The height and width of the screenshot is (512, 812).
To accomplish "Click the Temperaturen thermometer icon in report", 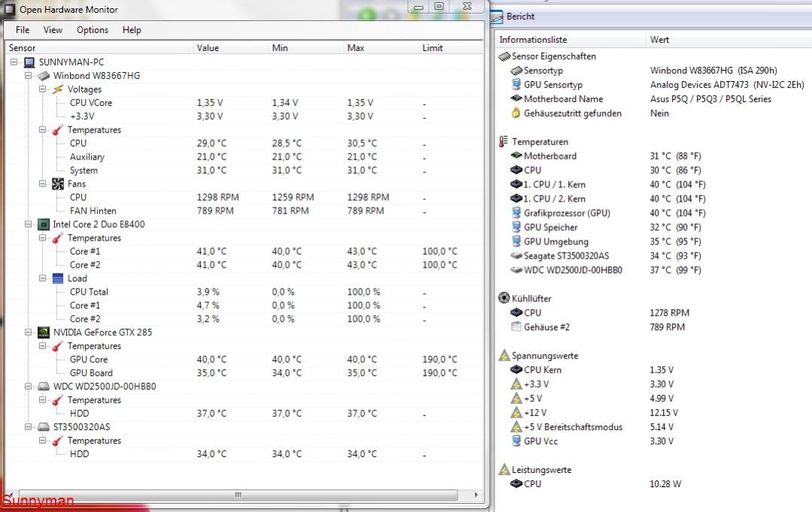I will 503,141.
